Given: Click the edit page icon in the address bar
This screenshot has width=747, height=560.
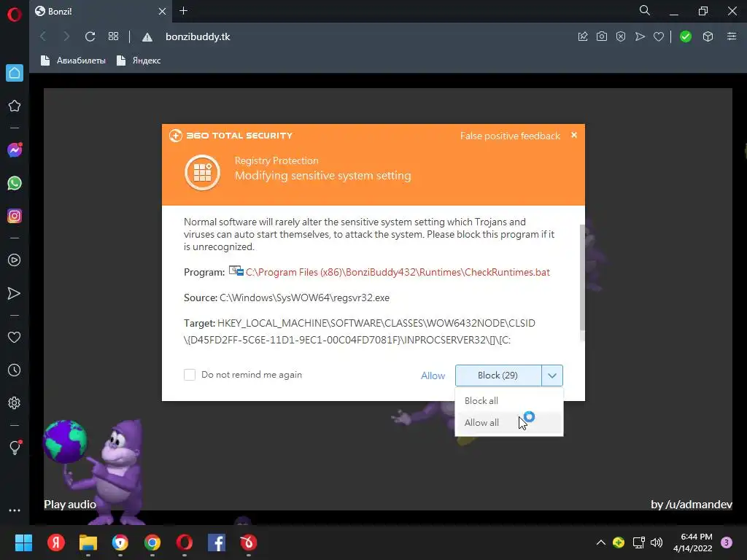Looking at the screenshot, I should click(x=583, y=36).
